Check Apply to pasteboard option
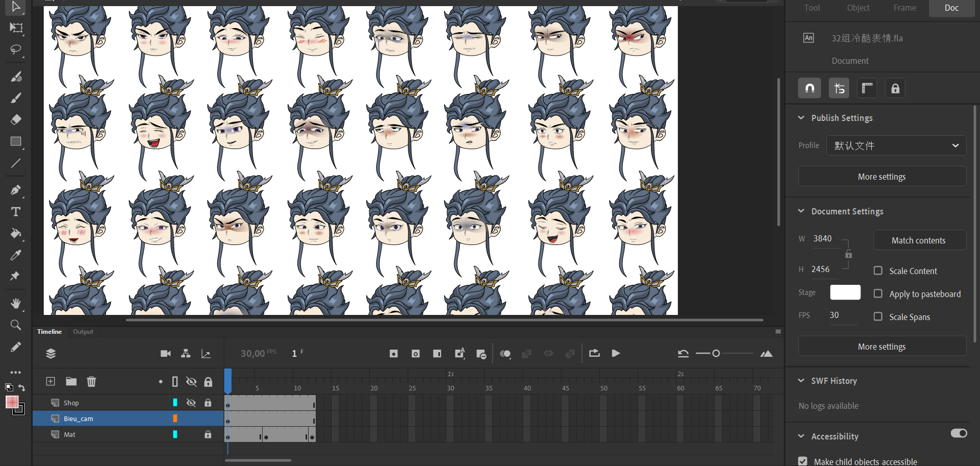 (878, 293)
